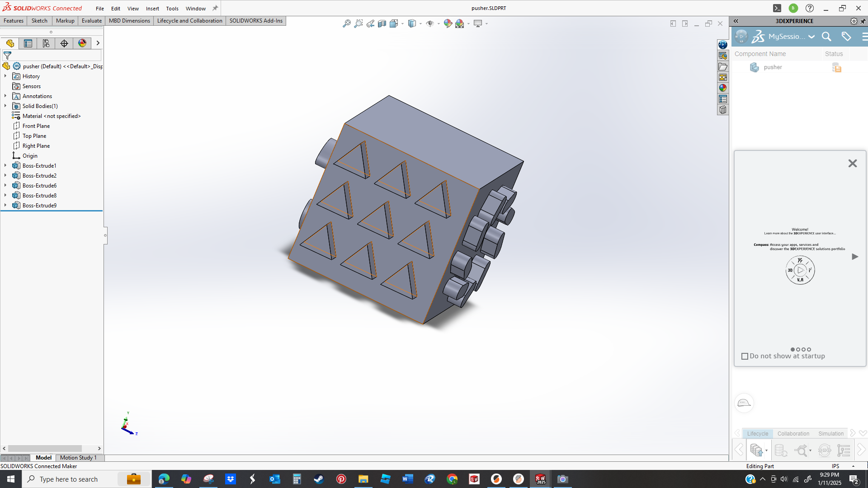The width and height of the screenshot is (868, 488).
Task: Switch to the Evaluate tab
Action: tap(92, 21)
